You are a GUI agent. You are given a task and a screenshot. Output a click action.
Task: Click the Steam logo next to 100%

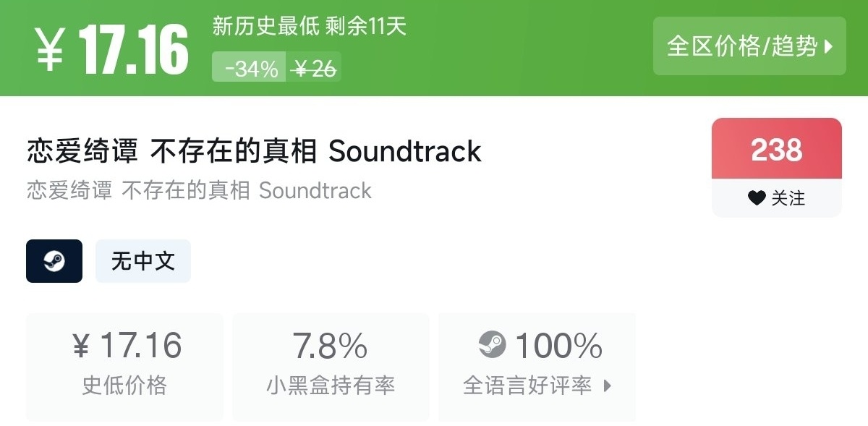(493, 345)
